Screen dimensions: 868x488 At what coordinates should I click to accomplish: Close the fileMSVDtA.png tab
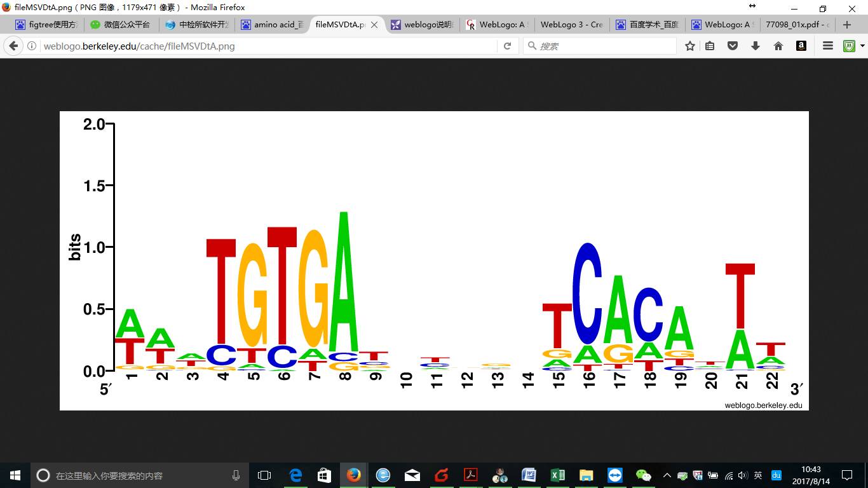tap(374, 25)
